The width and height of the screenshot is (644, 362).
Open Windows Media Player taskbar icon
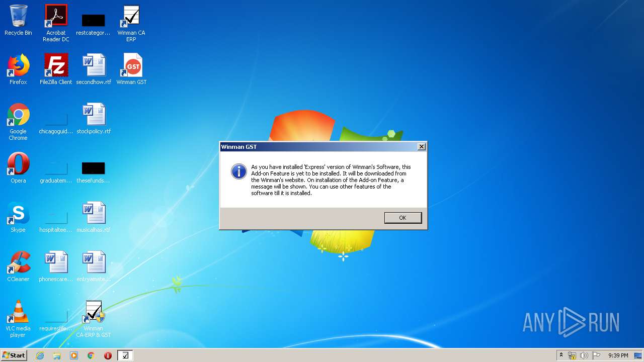[74, 355]
